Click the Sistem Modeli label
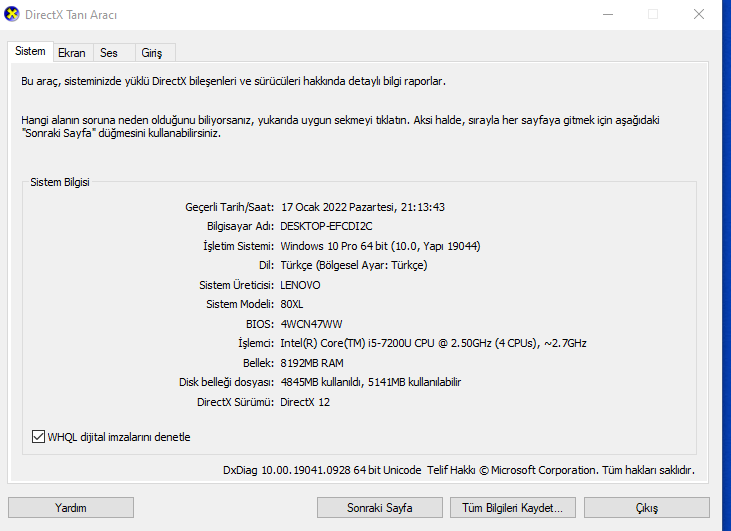 (x=240, y=304)
